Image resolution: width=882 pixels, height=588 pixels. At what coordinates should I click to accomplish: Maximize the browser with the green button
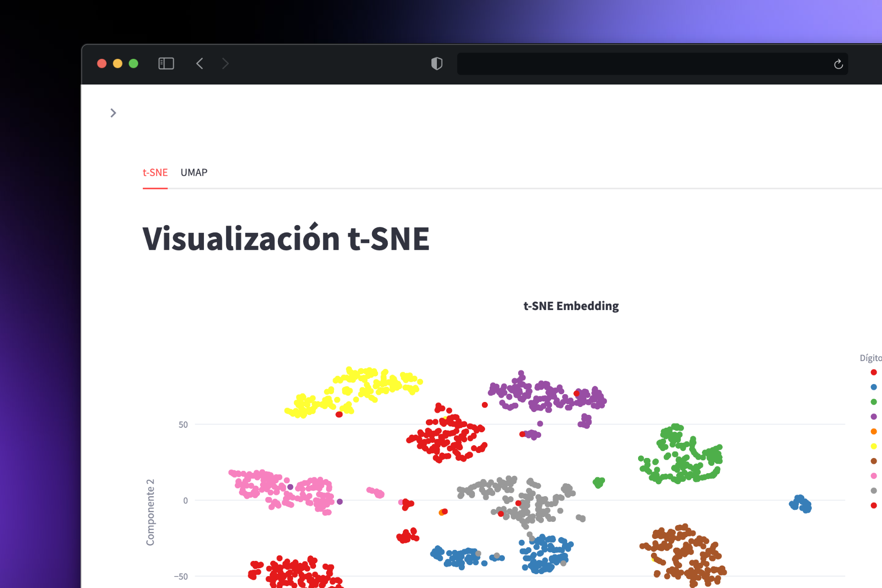(x=134, y=63)
